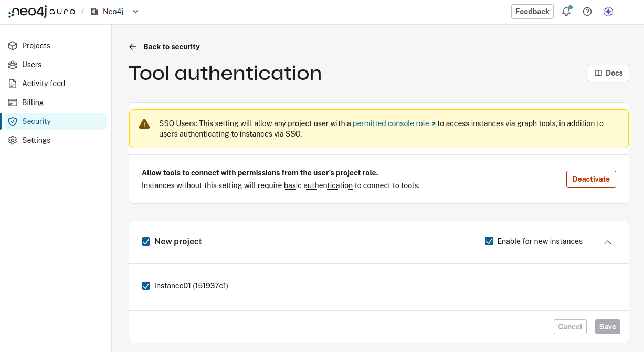This screenshot has width=644, height=352.
Task: Collapse the New project section
Action: [x=608, y=242]
